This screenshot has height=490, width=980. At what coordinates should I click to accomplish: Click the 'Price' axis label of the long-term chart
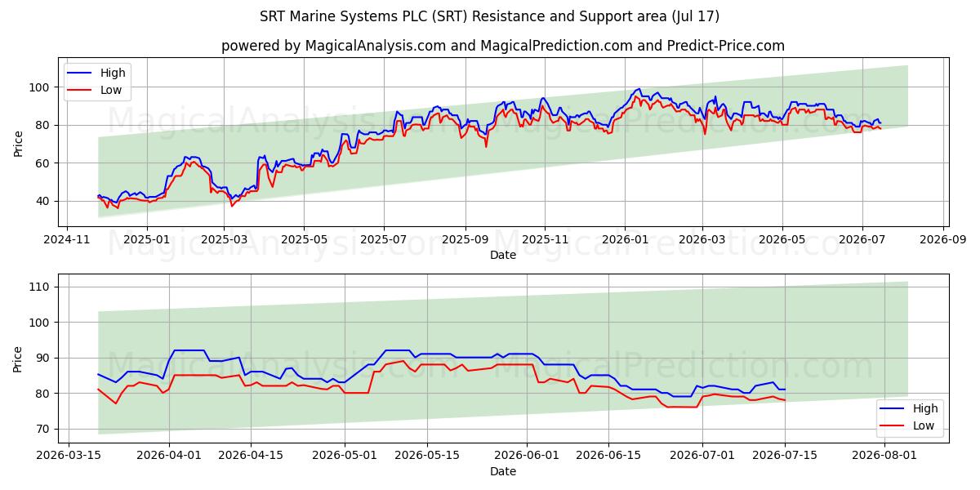pyautogui.click(x=20, y=142)
